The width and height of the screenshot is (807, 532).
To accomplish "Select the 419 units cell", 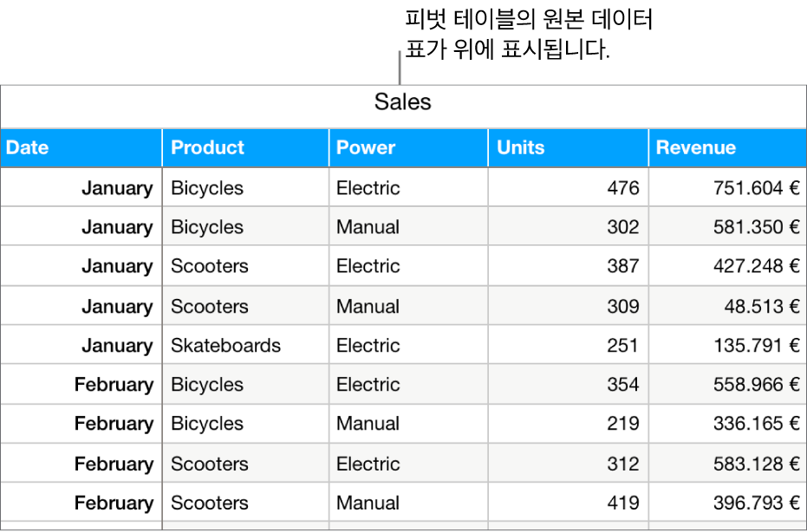I will (x=622, y=503).
